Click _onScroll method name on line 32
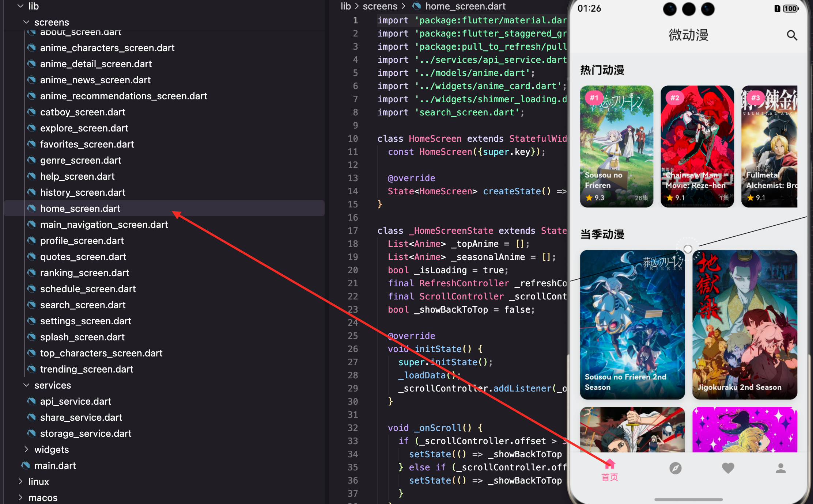 [x=438, y=428]
